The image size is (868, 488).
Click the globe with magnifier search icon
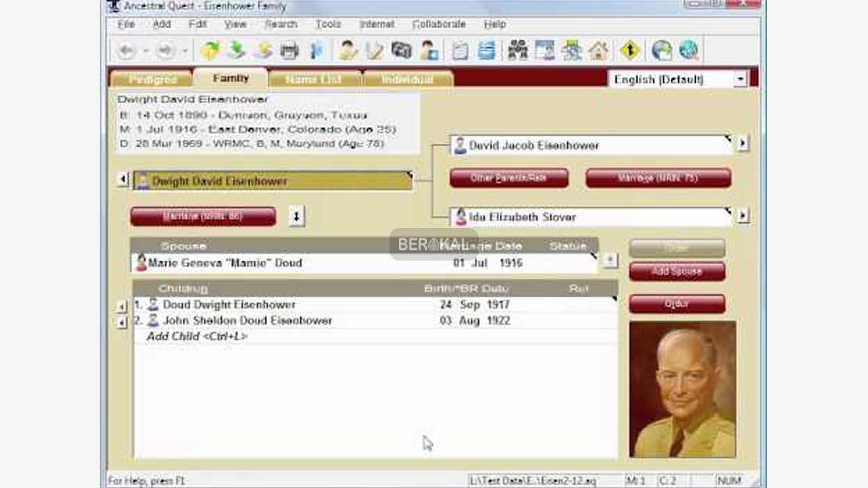click(689, 50)
